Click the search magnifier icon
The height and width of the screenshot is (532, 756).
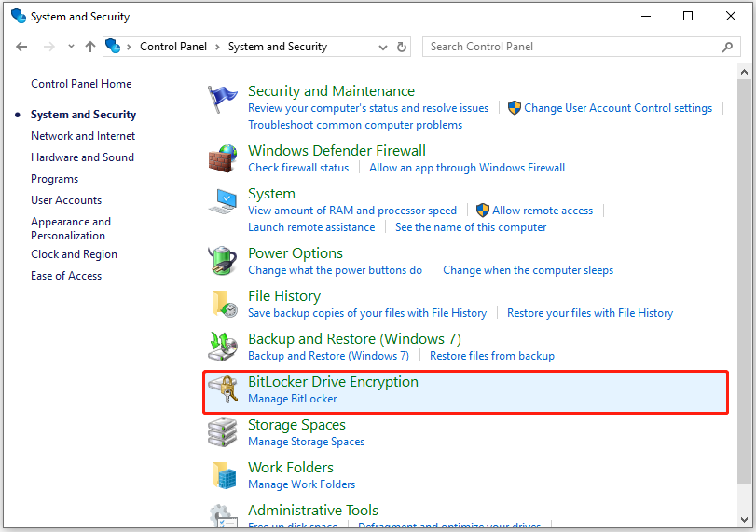coord(727,47)
